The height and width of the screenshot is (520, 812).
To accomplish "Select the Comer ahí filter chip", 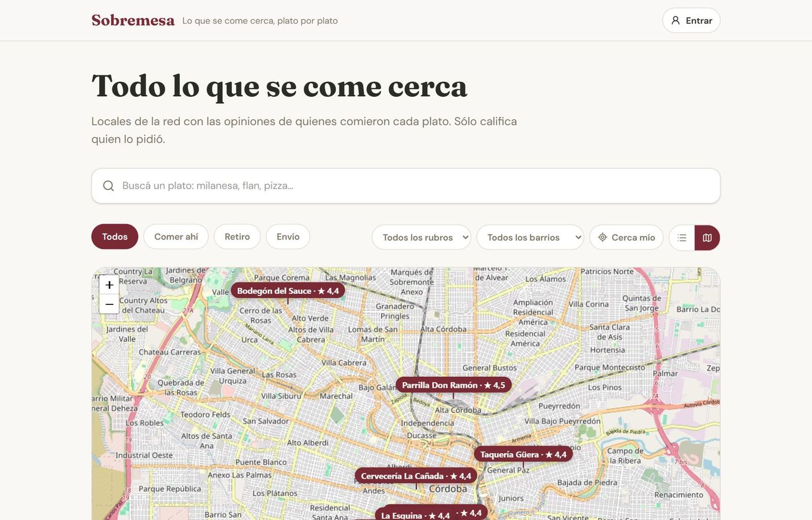I will tap(176, 237).
